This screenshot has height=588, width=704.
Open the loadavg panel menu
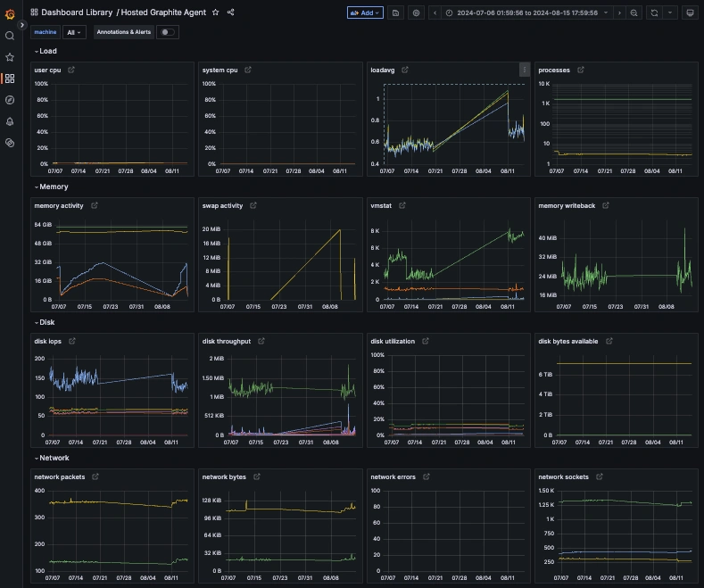pyautogui.click(x=524, y=70)
